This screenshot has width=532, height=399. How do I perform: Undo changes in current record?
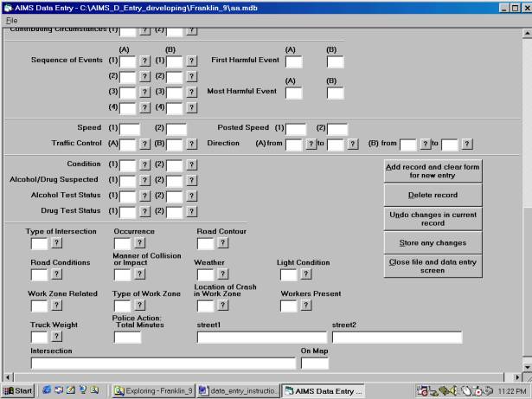433,219
